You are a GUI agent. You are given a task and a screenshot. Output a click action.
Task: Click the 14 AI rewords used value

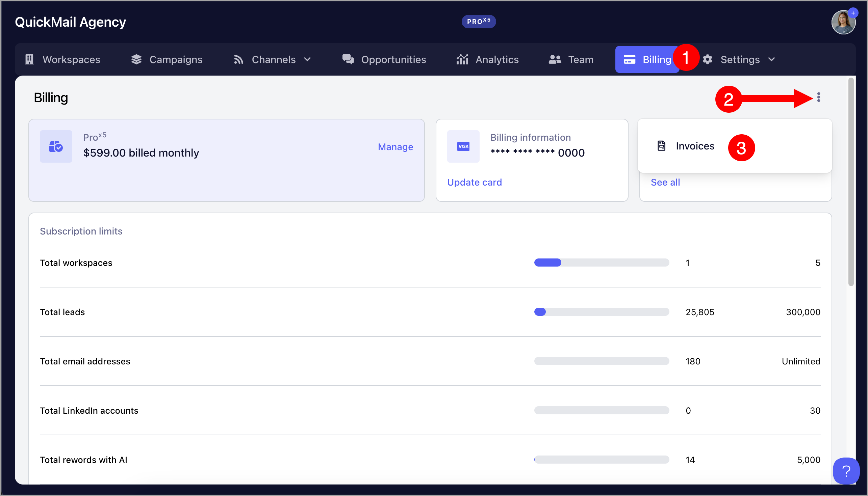[690, 460]
